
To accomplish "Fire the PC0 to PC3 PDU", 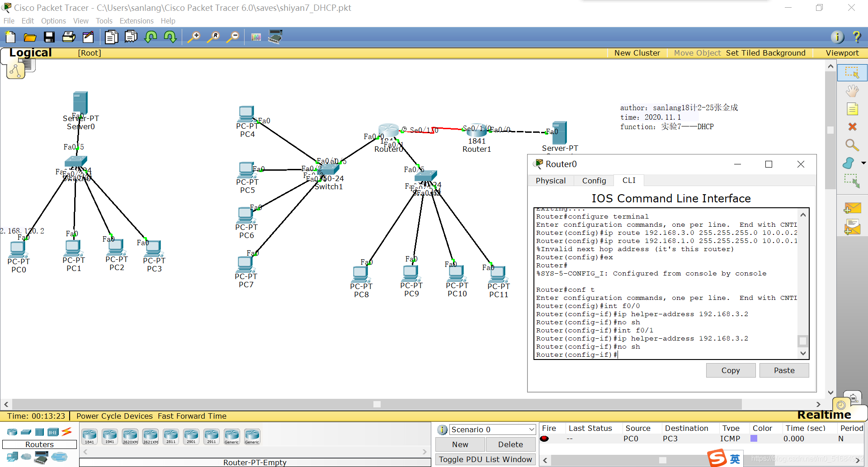I will tap(545, 439).
